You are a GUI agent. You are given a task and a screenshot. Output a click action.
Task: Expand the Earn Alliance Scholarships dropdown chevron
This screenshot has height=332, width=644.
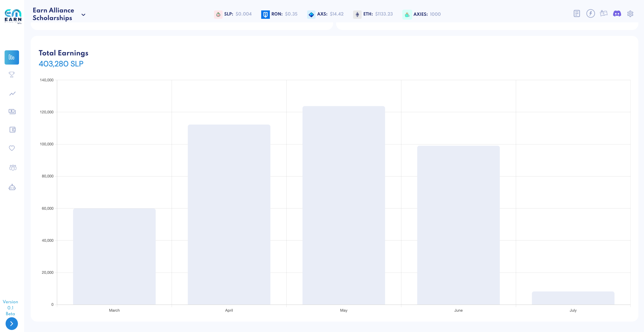pyautogui.click(x=83, y=15)
